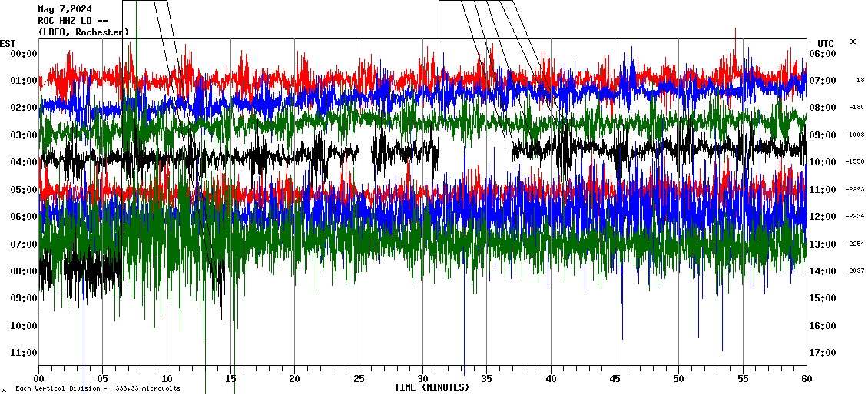Click the May 7,2024 date label

coord(63,9)
